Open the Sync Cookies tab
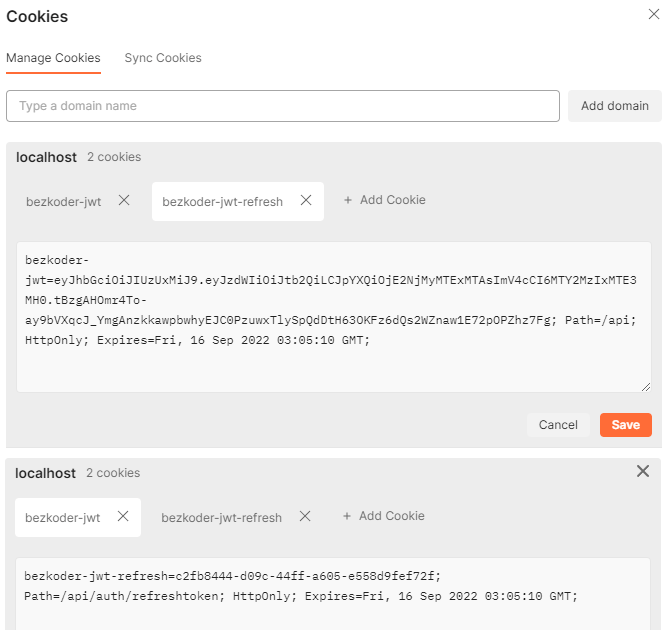The width and height of the screenshot is (666, 630). click(163, 58)
